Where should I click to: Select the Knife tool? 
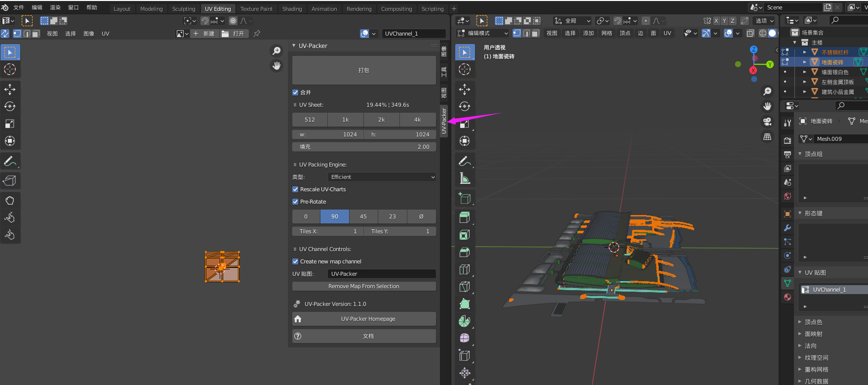click(465, 287)
